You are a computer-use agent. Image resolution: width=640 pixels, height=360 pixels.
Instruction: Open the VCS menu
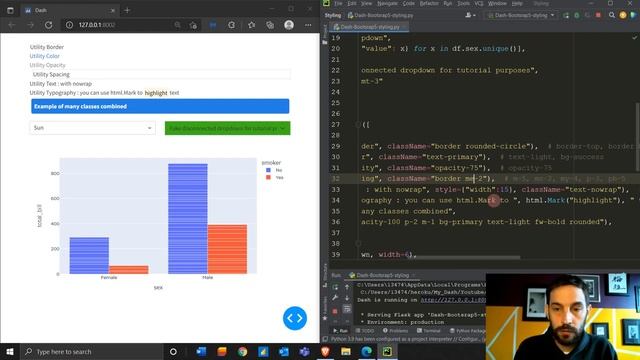pos(478,3)
